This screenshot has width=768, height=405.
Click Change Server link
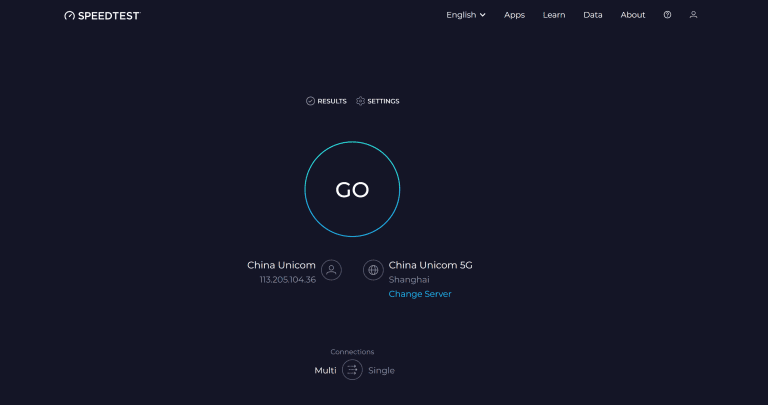point(420,294)
